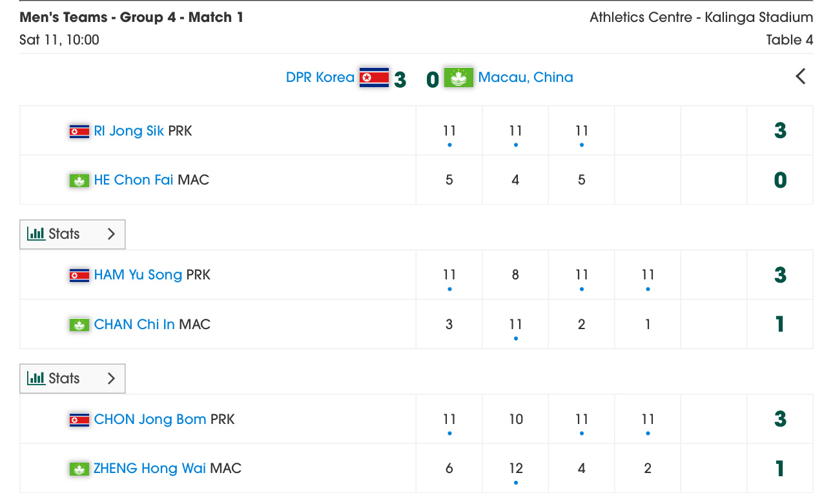
Task: Open CHON Jong Bom player profile
Action: point(150,419)
